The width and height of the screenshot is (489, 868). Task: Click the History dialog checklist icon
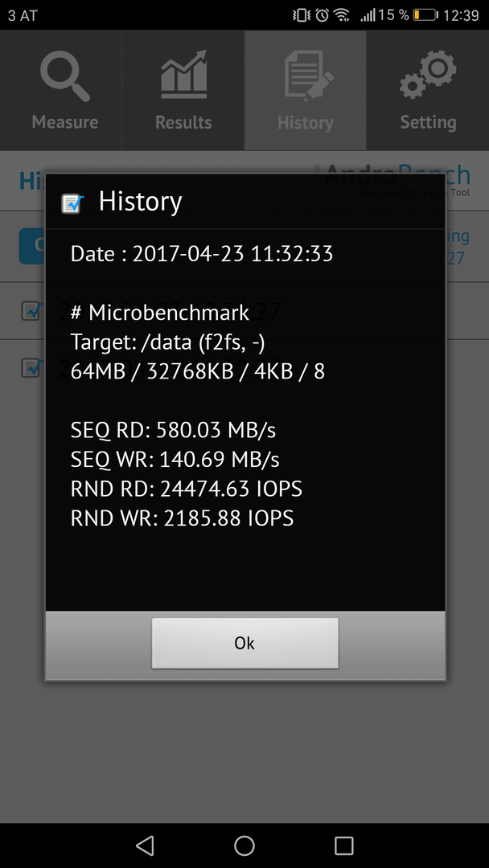click(x=72, y=203)
